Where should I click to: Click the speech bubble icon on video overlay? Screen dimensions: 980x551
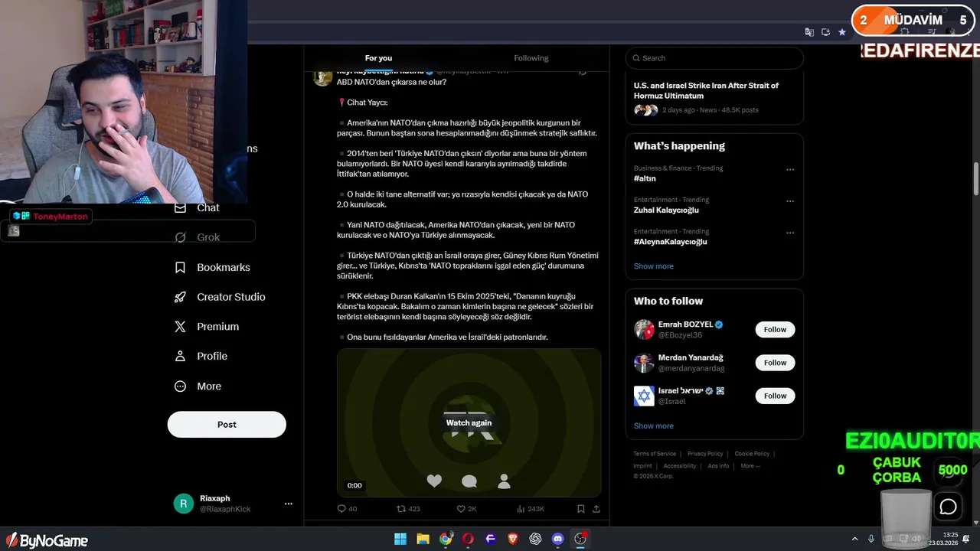click(x=469, y=481)
